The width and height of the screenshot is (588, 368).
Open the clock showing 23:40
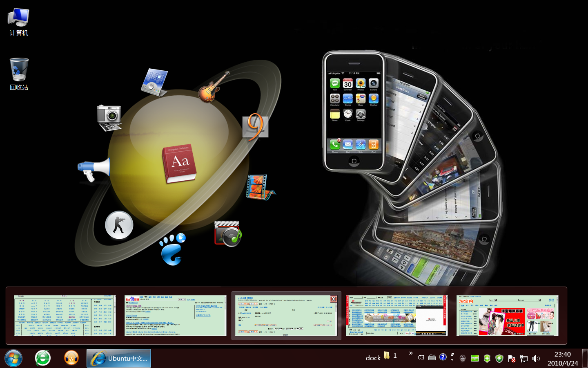[x=563, y=359]
